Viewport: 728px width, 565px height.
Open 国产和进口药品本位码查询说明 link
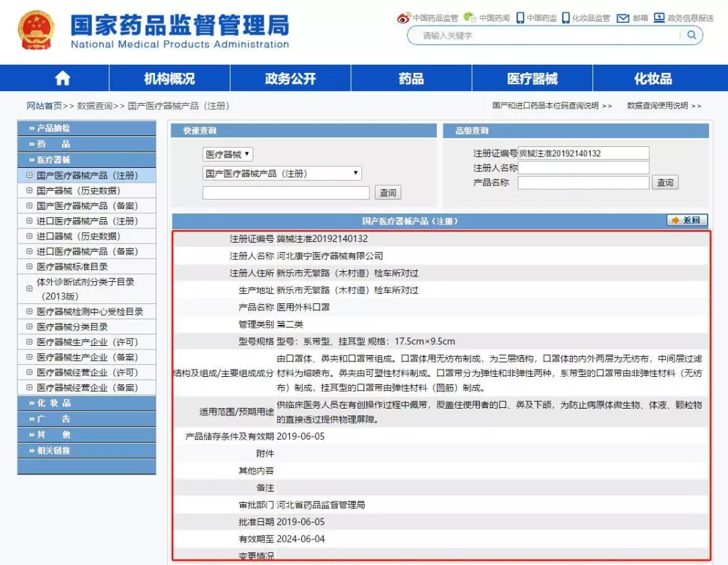tap(545, 106)
